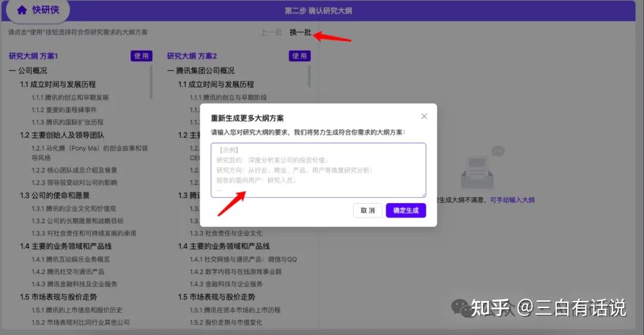Click 1.4.1 社交网络与通讯产品：微信与QQ

pos(243,259)
